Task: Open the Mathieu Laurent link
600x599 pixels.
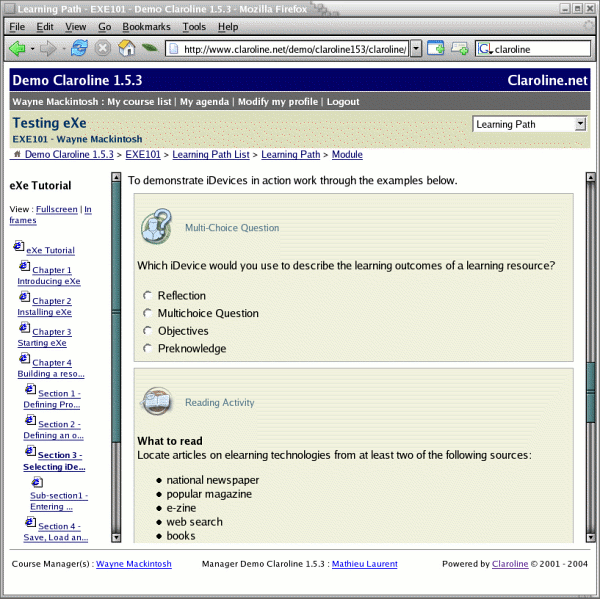Action: coord(365,563)
